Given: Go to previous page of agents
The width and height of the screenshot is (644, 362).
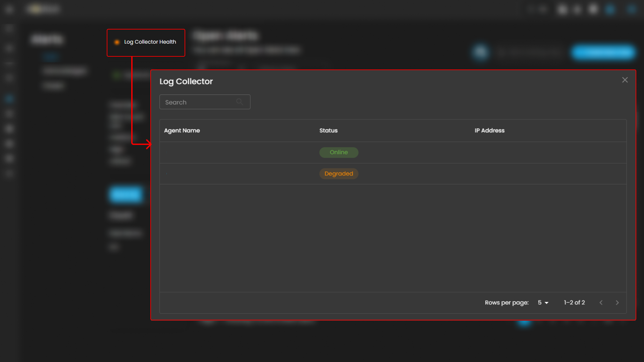Looking at the screenshot, I should (x=601, y=303).
